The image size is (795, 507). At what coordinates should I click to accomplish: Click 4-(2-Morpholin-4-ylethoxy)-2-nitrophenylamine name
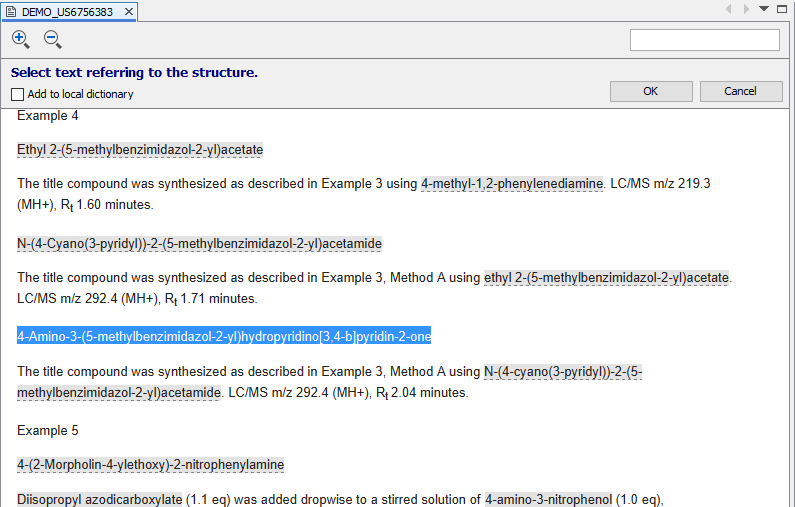click(x=150, y=465)
